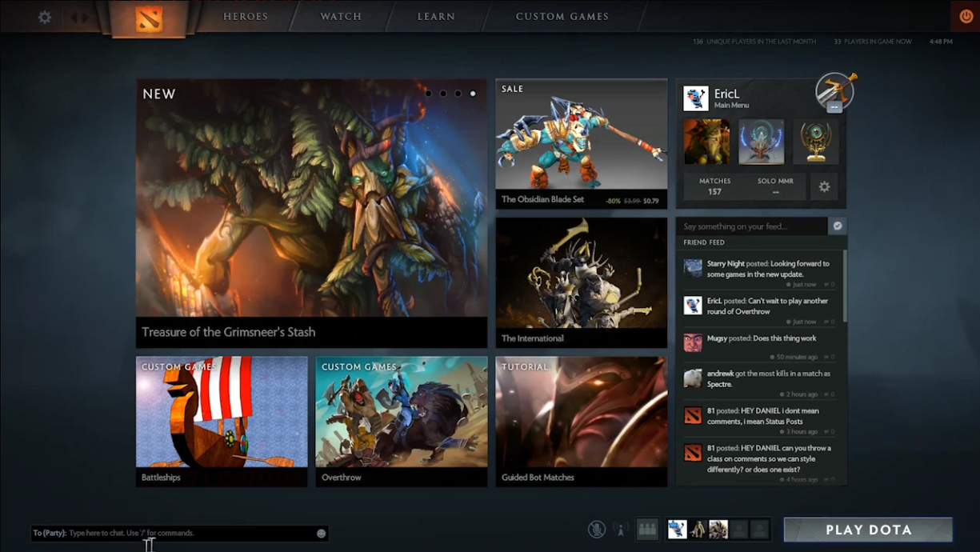Click the 'unique players in the last month' counter

pyautogui.click(x=754, y=42)
